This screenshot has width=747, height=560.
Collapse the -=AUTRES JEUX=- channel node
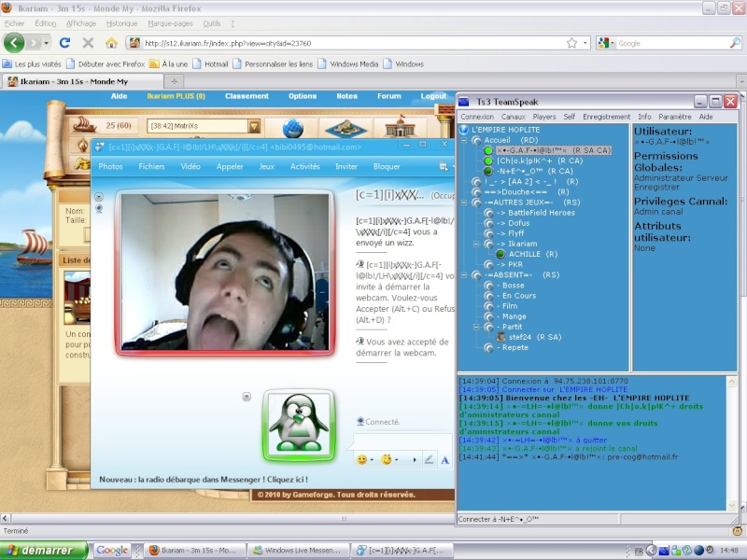[463, 203]
